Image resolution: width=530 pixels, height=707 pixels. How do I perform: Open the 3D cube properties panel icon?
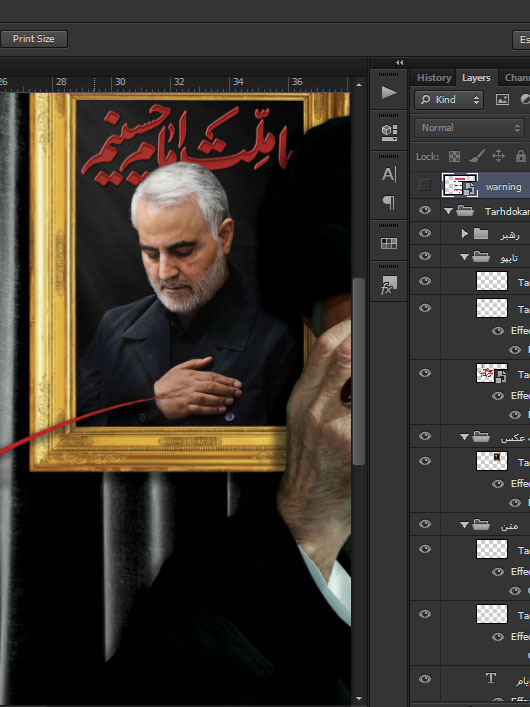pos(389,132)
